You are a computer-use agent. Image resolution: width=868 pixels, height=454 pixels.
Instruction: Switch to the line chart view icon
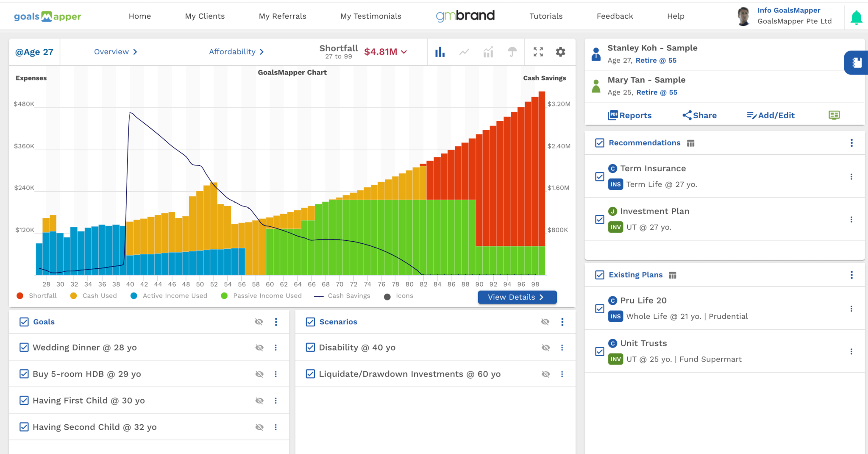point(464,52)
